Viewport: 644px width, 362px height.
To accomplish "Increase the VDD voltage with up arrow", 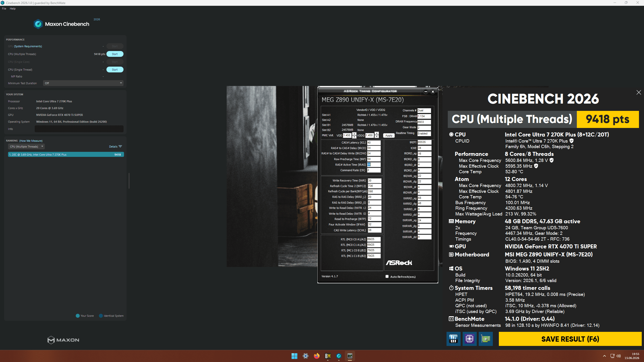I will pyautogui.click(x=354, y=134).
